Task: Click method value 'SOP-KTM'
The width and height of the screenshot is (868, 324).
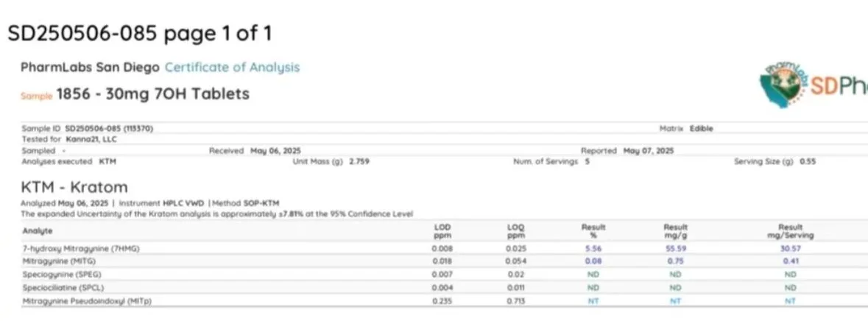Action: 261,203
